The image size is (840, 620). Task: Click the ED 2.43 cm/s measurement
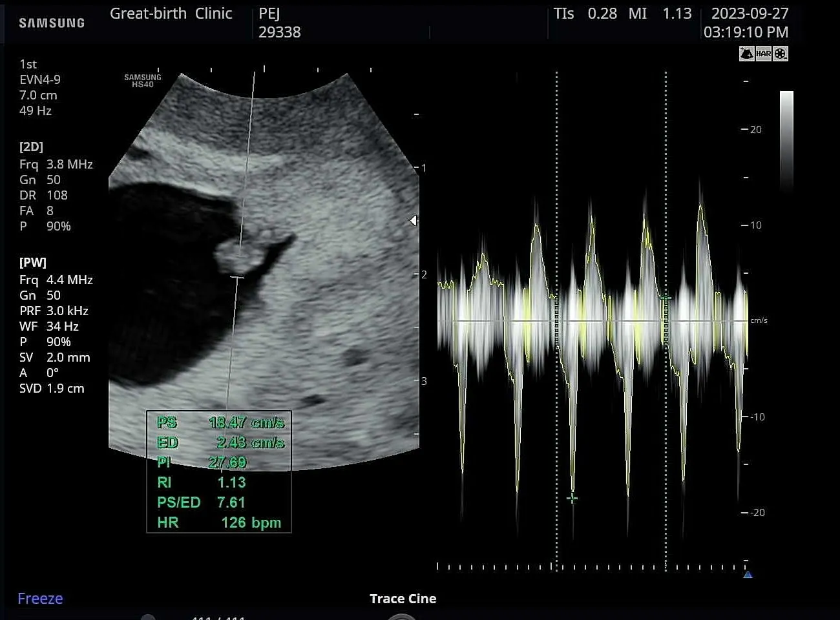click(220, 442)
